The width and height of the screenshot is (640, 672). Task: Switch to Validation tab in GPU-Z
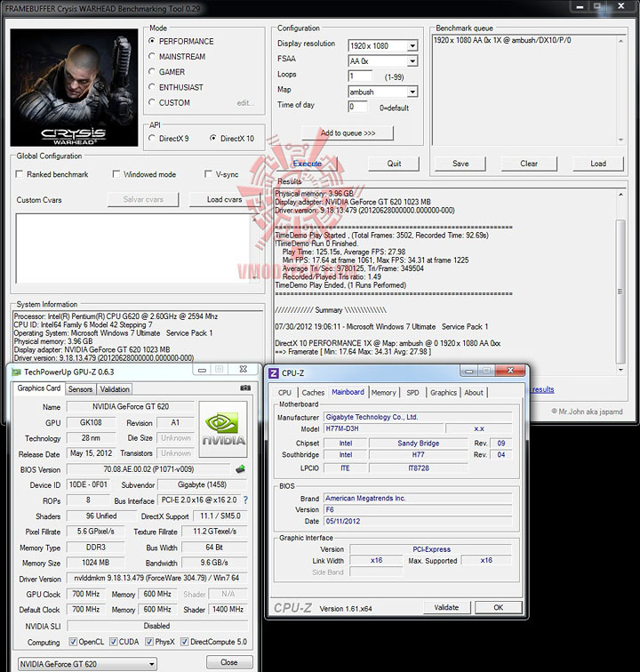point(115,389)
